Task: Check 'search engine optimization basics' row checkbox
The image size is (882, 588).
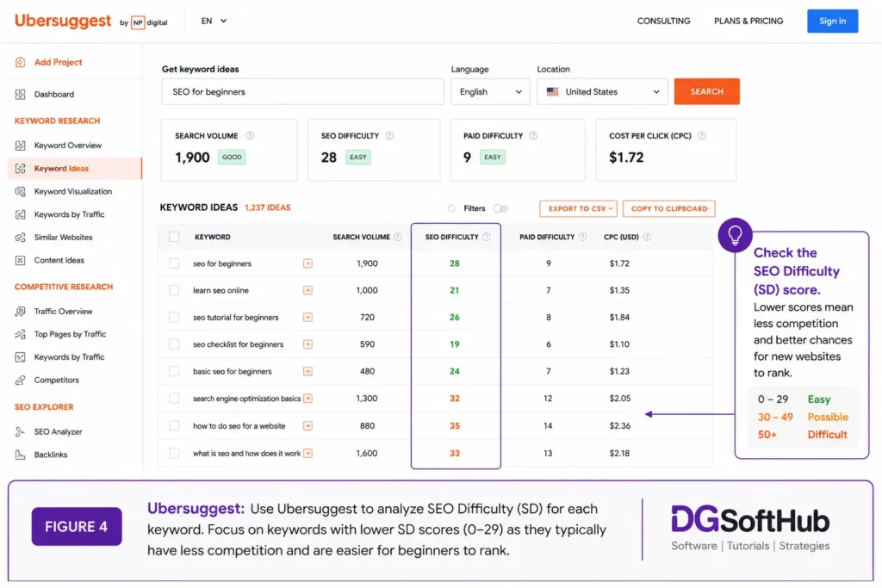Action: [174, 398]
